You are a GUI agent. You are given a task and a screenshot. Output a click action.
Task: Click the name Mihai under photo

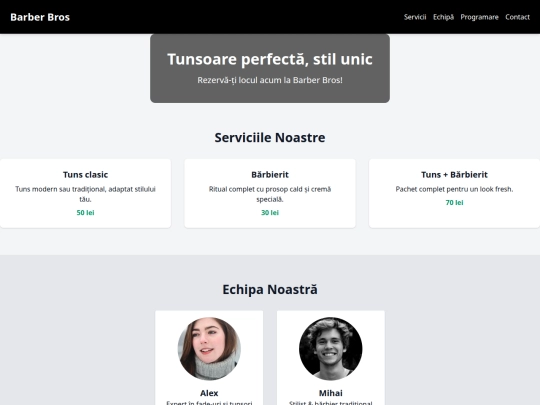[331, 393]
